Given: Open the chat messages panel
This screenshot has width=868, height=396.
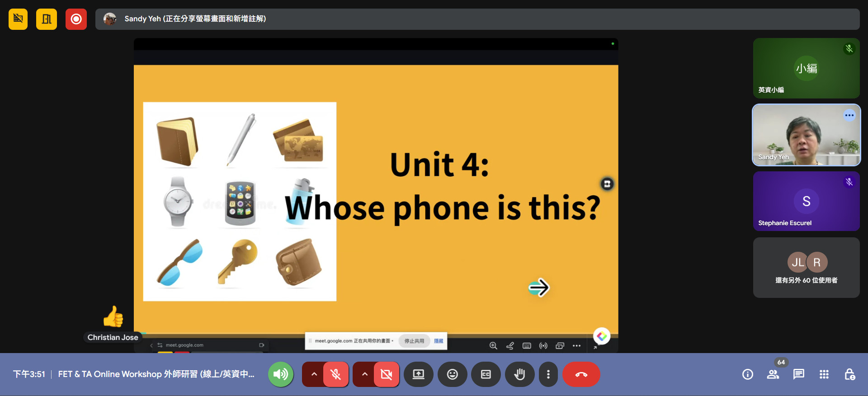Looking at the screenshot, I should 798,374.
